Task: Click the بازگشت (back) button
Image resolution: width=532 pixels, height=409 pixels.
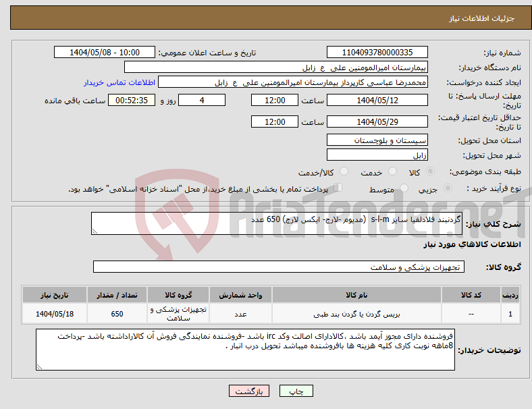Action: [249, 391]
